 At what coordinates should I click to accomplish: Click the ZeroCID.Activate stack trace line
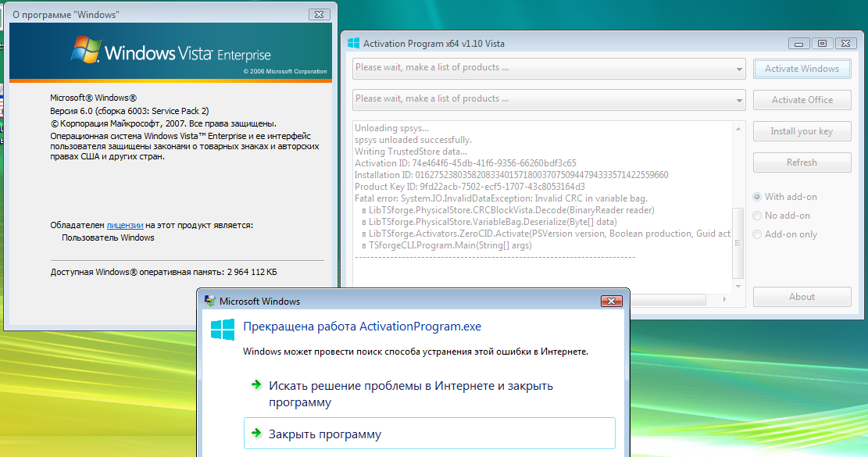pos(546,234)
